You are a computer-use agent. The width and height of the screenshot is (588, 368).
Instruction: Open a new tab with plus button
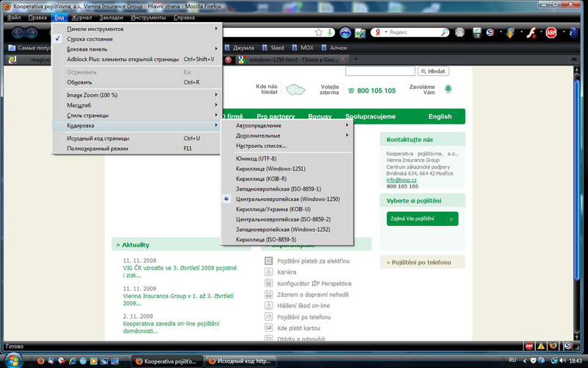(x=356, y=60)
